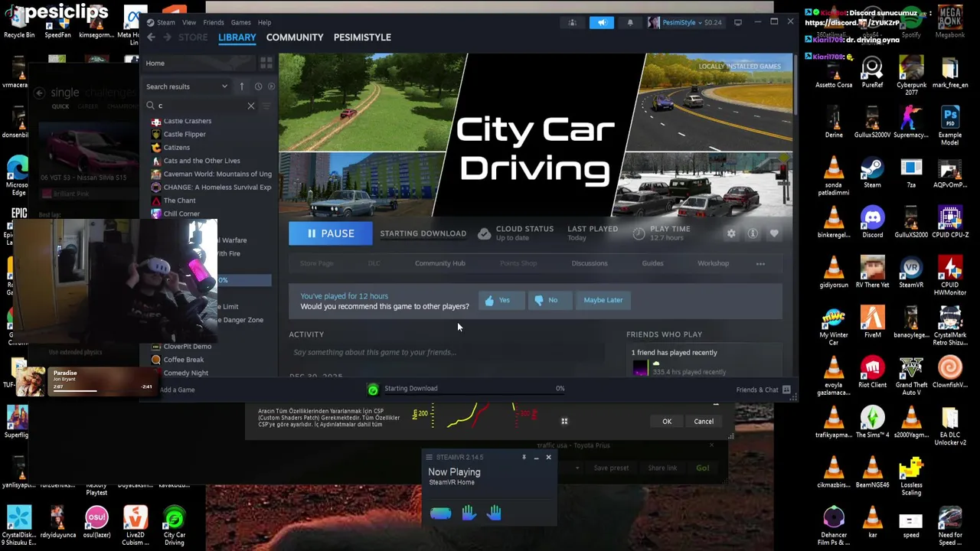Screen dimensions: 980x551
Task: Go back with the Steam back arrow
Action: [x=152, y=37]
